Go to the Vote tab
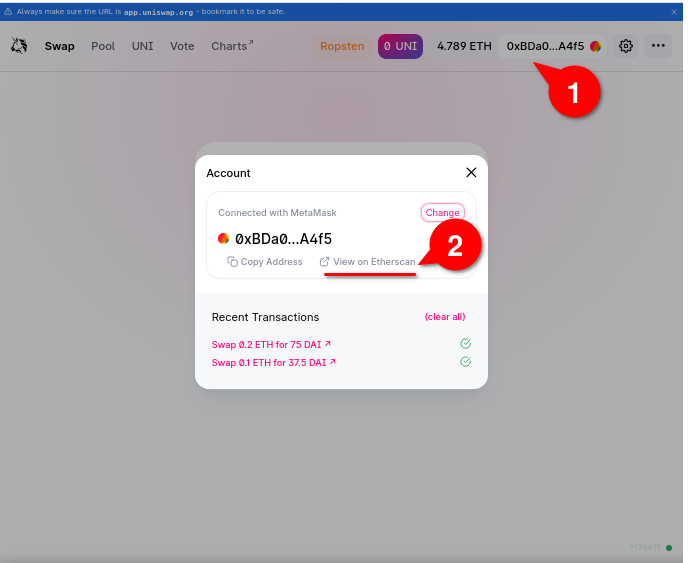Image resolution: width=690 pixels, height=563 pixels. point(182,46)
